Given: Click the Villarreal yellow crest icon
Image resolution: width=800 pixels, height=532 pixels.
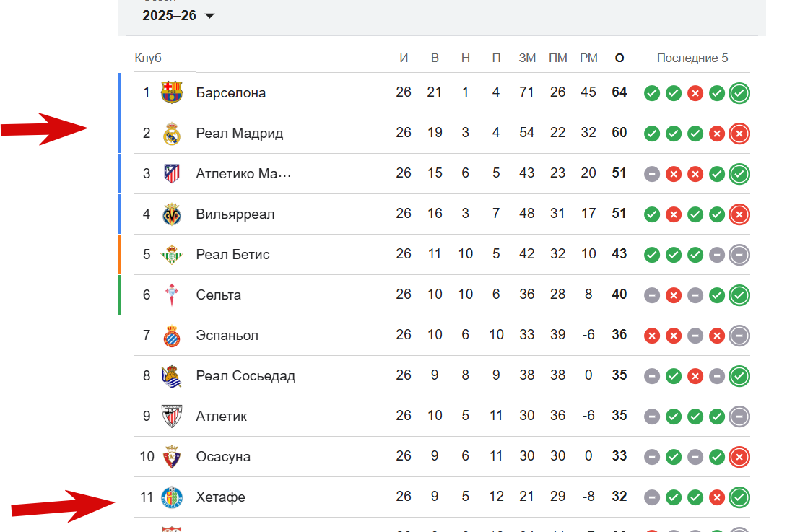Looking at the screenshot, I should click(x=172, y=214).
